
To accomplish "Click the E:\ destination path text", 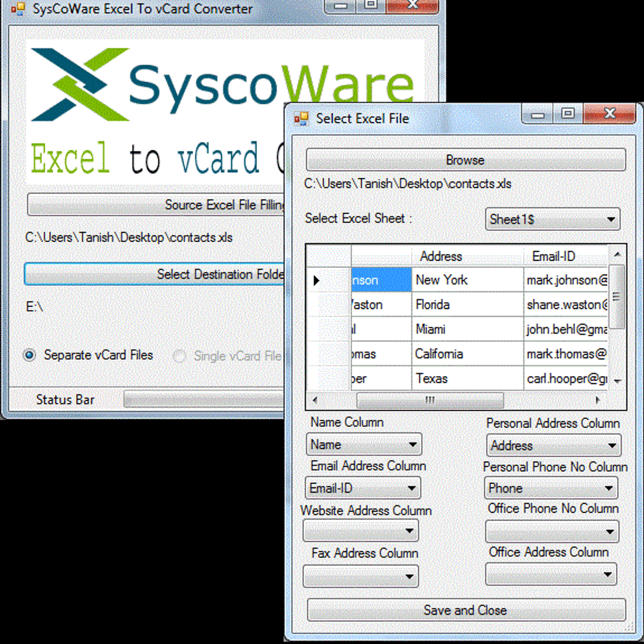I will (35, 307).
